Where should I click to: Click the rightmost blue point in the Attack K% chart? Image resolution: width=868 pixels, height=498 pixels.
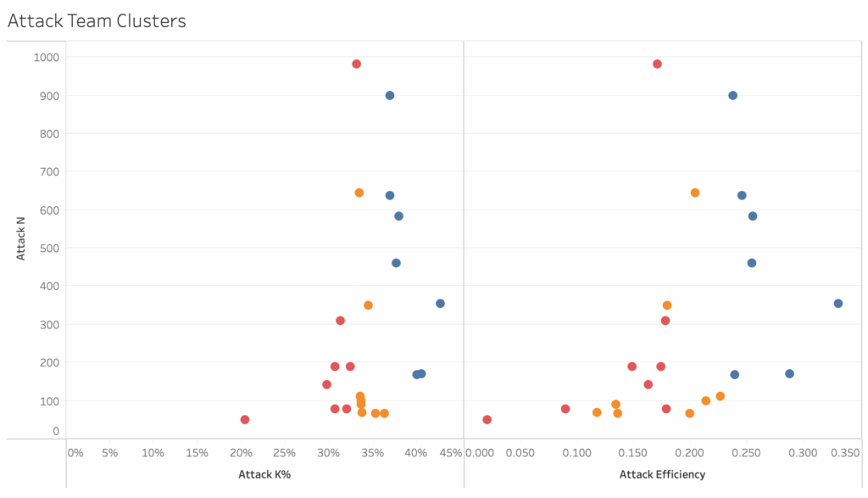point(440,304)
